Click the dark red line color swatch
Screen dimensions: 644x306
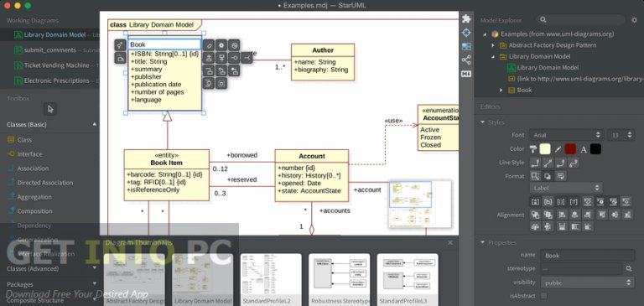click(570, 149)
